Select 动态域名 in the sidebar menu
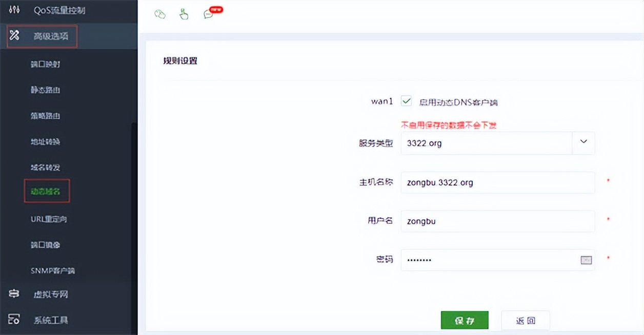Viewport: 644px width, 335px height. coord(47,191)
